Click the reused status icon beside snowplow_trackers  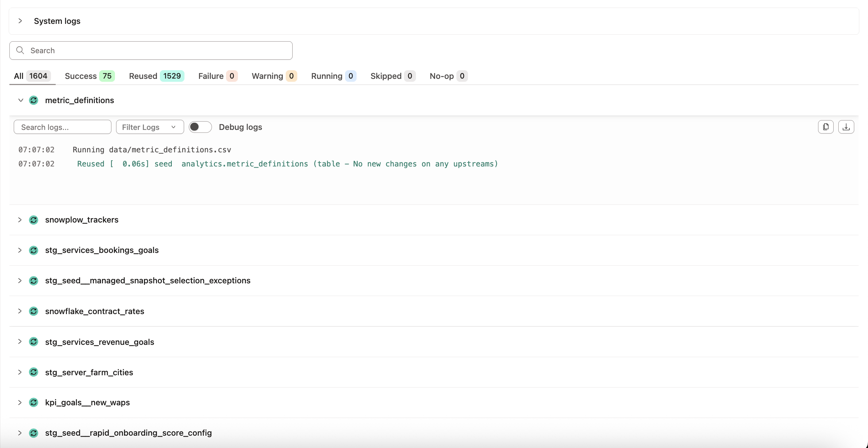tap(34, 220)
